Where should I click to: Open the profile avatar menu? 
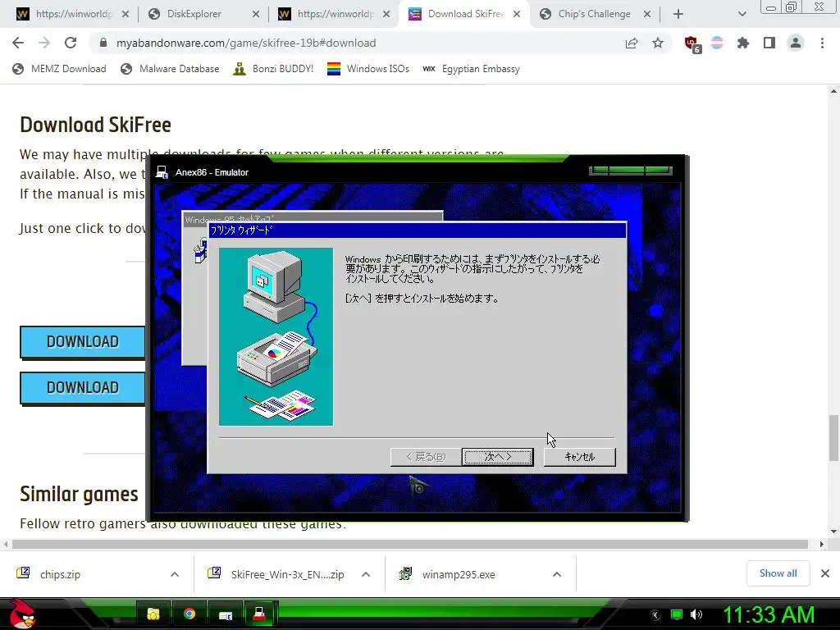pos(796,43)
